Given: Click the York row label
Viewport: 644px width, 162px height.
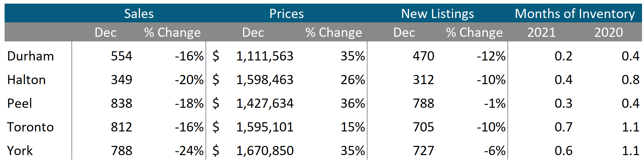Looking at the screenshot, I should (x=20, y=151).
